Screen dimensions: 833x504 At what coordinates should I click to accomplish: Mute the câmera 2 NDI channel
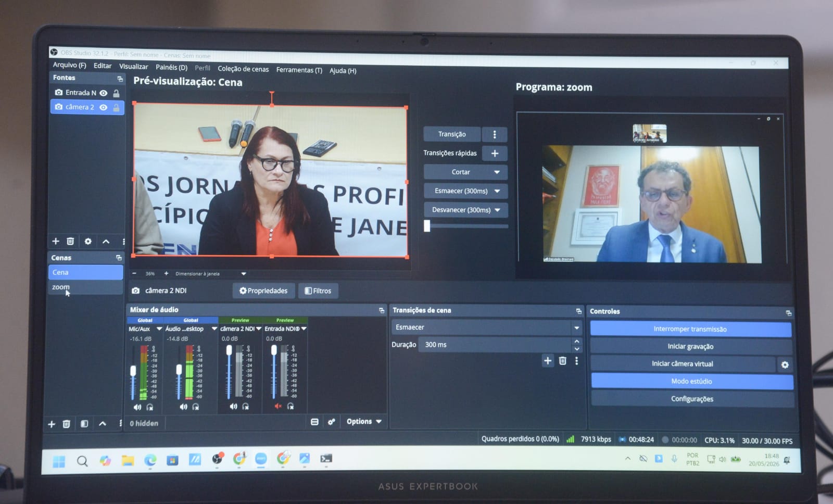(x=233, y=406)
